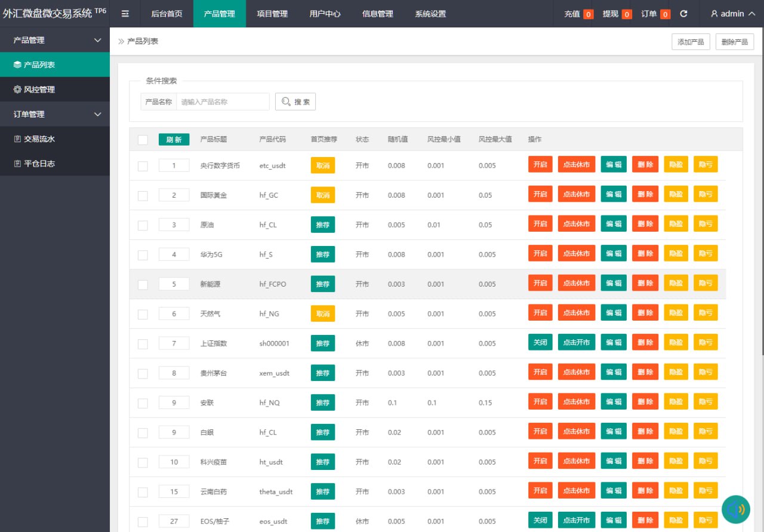Tick the checkbox for 原油 row
The height and width of the screenshot is (532, 764).
pyautogui.click(x=143, y=226)
